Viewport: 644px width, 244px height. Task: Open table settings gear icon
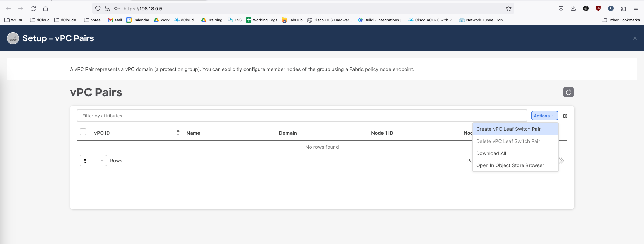click(564, 116)
